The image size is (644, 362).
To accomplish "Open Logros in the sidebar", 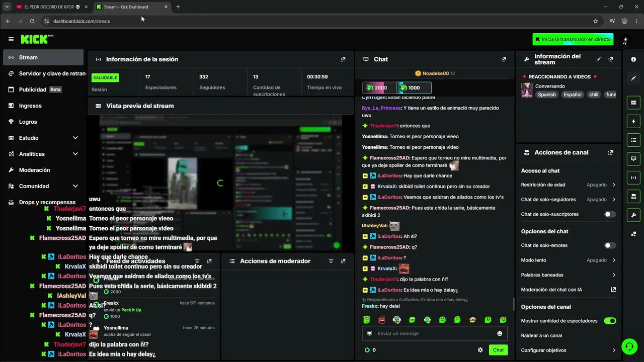I will (43, 122).
